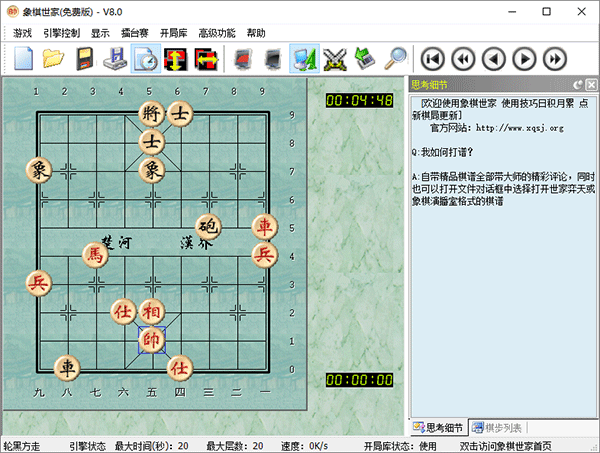Toggle the computer analysis icon
Image resolution: width=600 pixels, height=453 pixels.
(305, 59)
